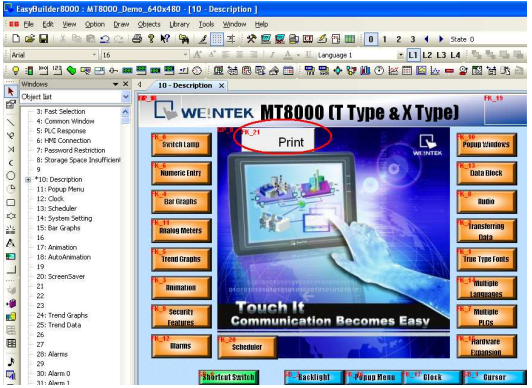The image size is (532, 388).
Task: Pick the Text letter A tool
Action: 11,243
